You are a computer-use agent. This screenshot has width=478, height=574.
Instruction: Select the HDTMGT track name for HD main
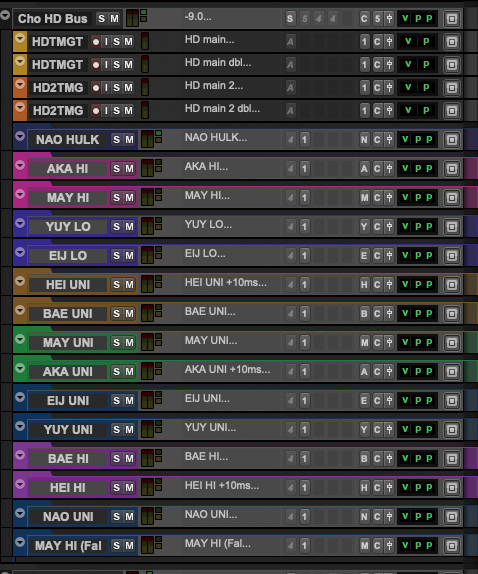[x=57, y=42]
